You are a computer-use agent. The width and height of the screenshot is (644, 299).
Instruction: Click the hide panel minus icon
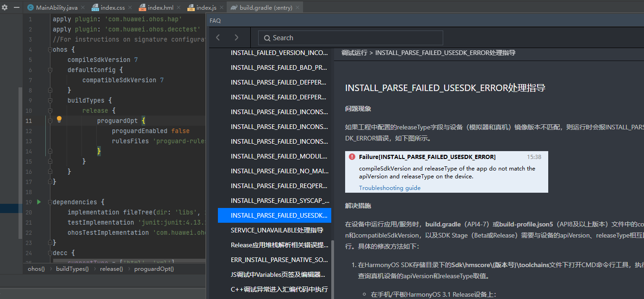[17, 7]
